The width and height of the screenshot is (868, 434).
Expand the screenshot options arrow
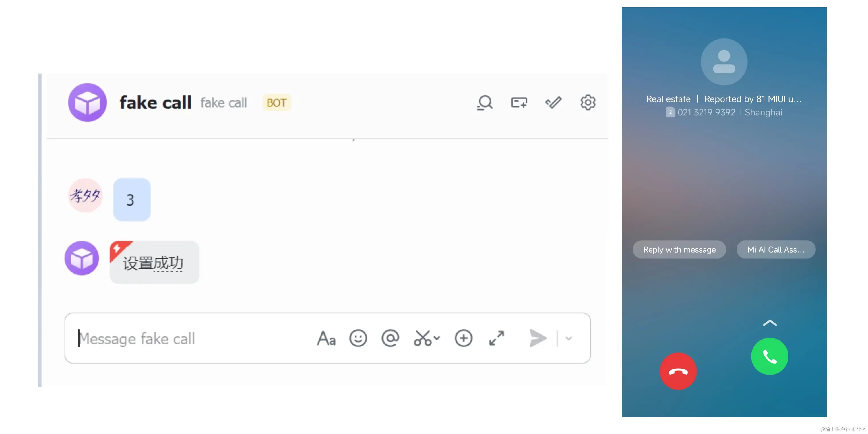(x=437, y=338)
